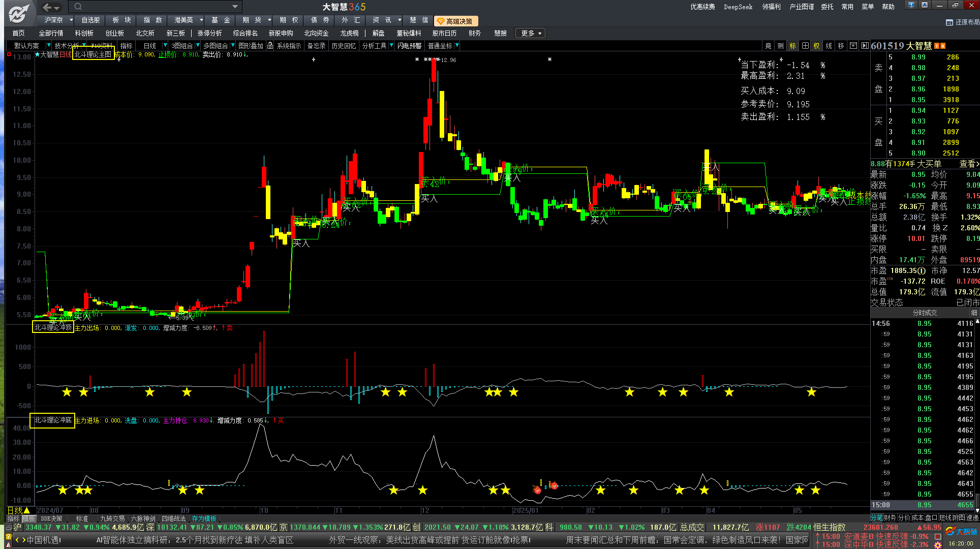Toggle the 标 markers icon
The height and width of the screenshot is (549, 980).
[x=792, y=46]
